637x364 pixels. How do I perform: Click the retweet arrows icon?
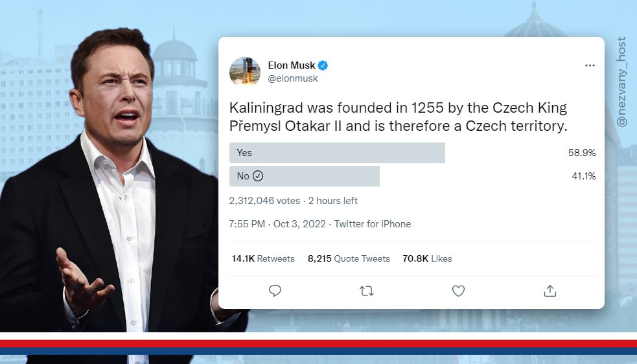point(367,291)
